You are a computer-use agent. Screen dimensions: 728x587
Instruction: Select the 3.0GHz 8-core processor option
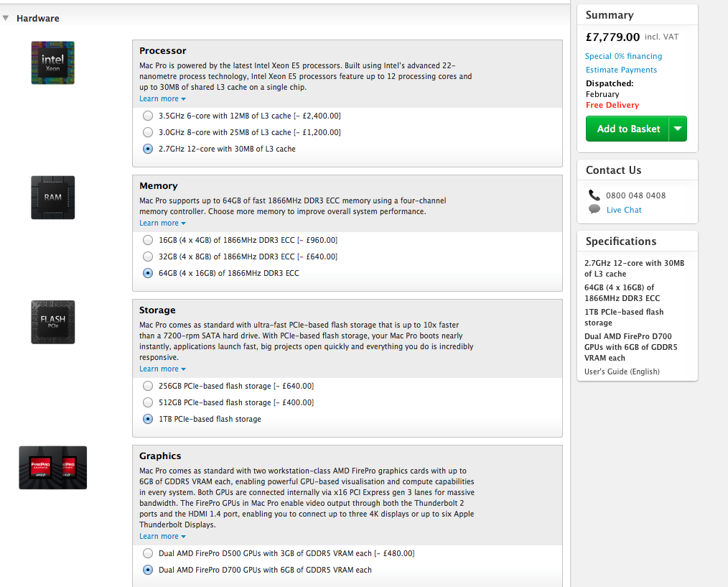[x=148, y=132]
